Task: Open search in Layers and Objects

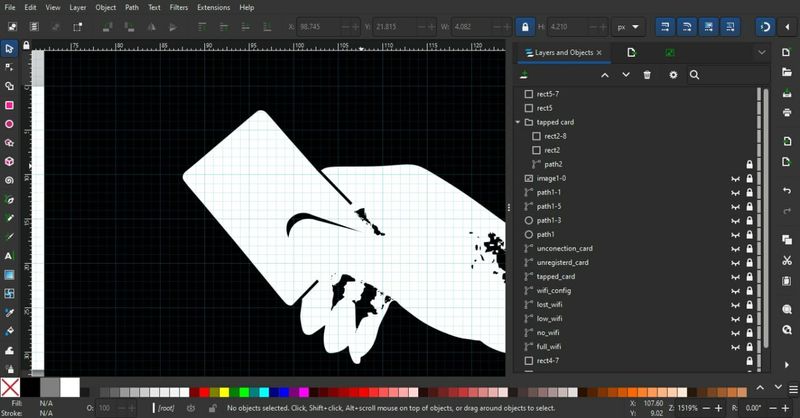Action: coord(694,75)
